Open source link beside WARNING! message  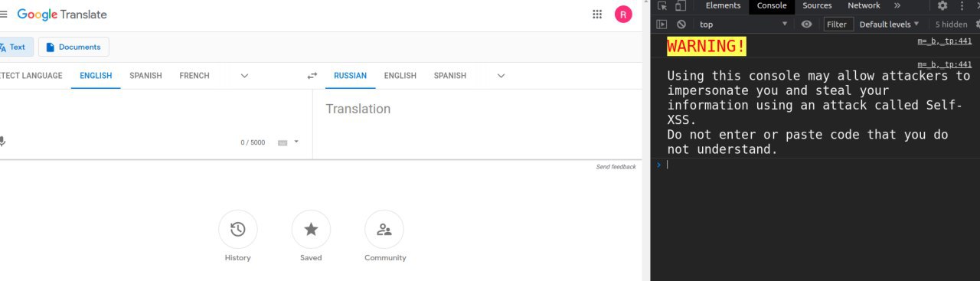pos(945,41)
